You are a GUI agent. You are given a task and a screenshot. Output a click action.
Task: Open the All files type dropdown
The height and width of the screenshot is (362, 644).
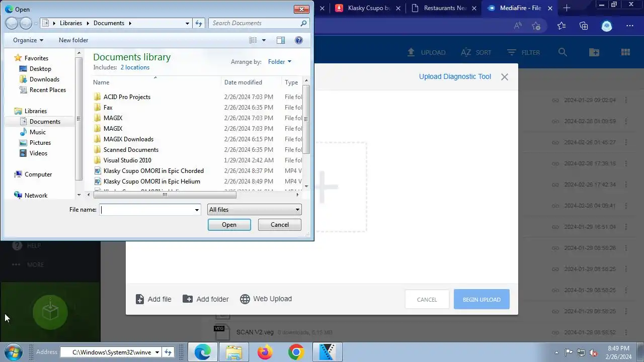point(254,210)
